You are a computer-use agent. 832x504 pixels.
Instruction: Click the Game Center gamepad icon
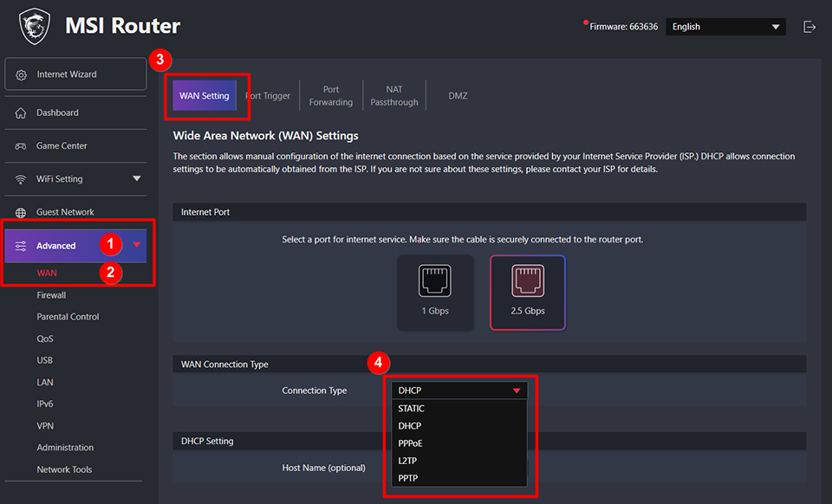[21, 146]
